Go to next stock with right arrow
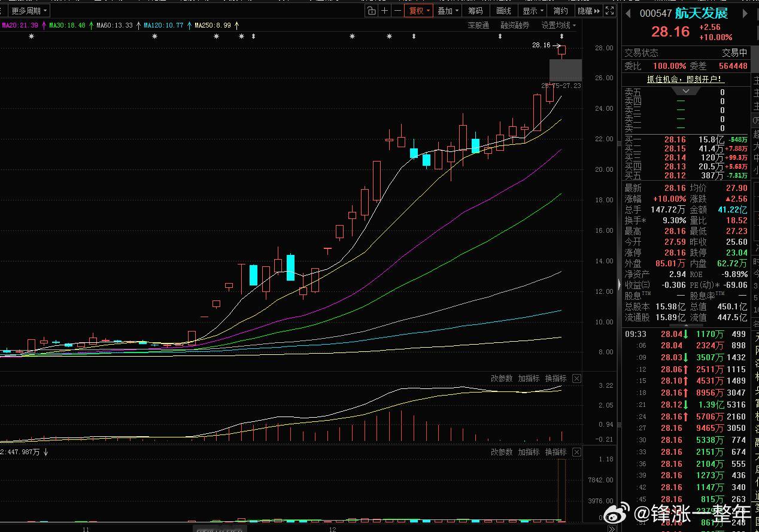The height and width of the screenshot is (532, 759). (x=745, y=13)
